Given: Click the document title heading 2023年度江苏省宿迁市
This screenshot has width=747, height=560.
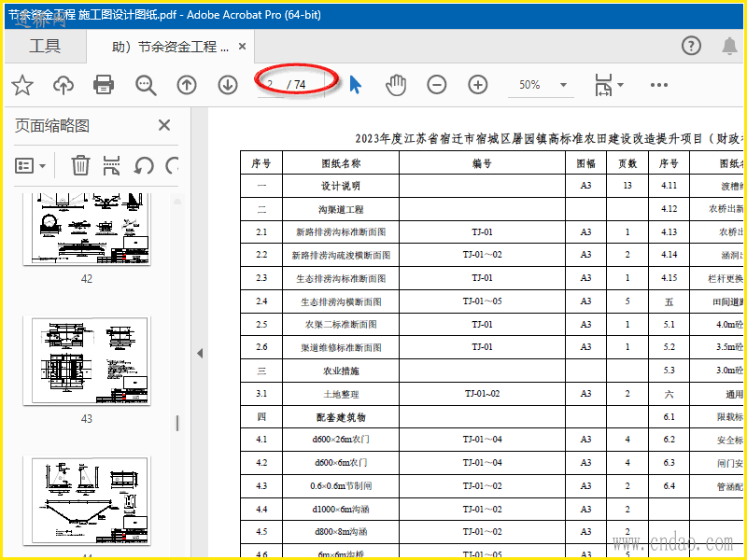Looking at the screenshot, I should click(x=549, y=138).
